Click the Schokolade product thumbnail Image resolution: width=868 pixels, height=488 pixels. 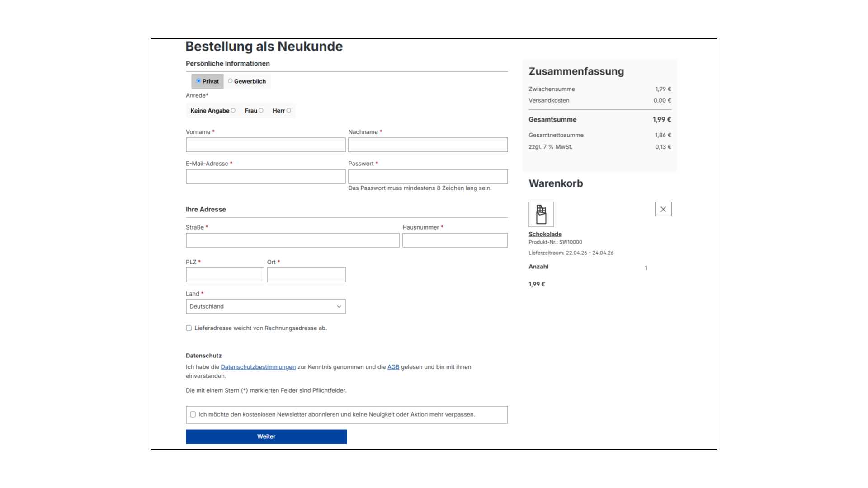click(x=541, y=214)
